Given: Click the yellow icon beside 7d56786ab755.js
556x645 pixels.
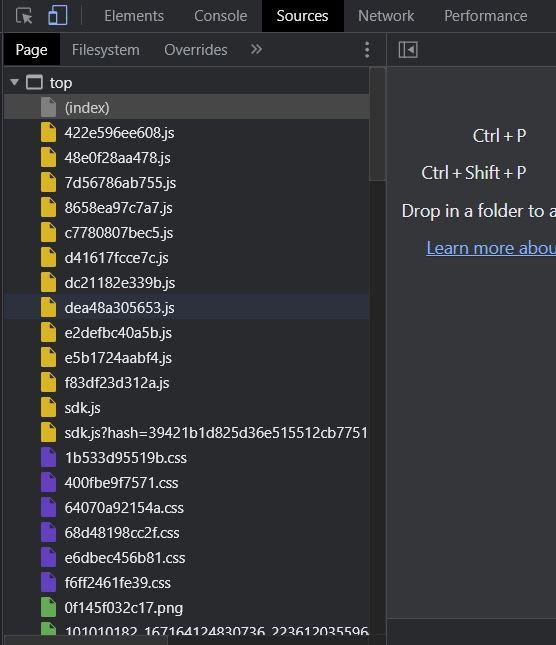Looking at the screenshot, I should click(48, 182).
